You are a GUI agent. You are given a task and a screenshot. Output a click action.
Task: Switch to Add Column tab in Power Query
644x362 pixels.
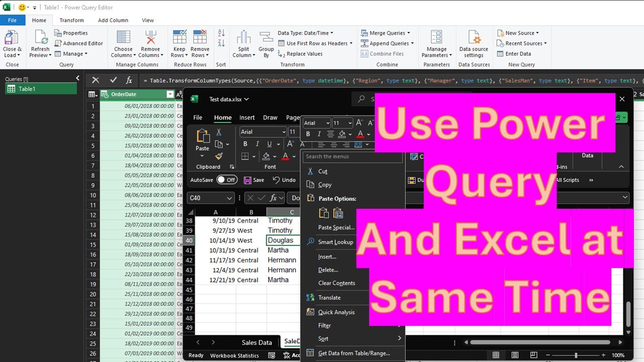(113, 20)
